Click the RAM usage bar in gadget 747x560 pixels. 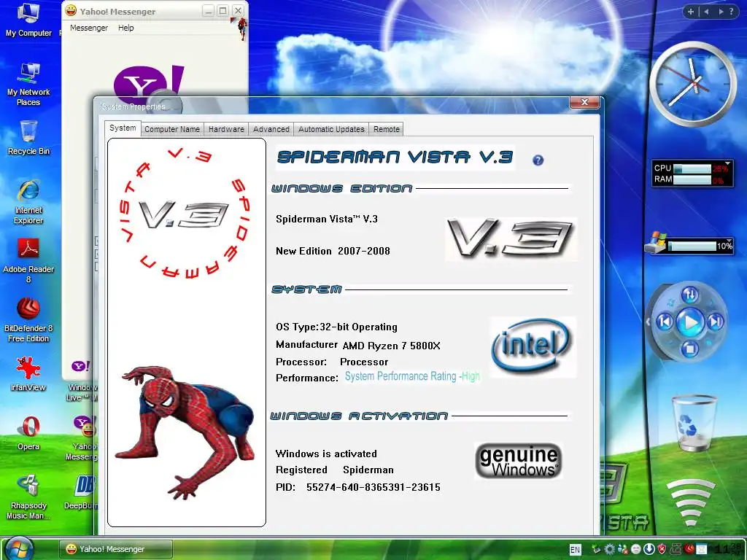coord(692,179)
